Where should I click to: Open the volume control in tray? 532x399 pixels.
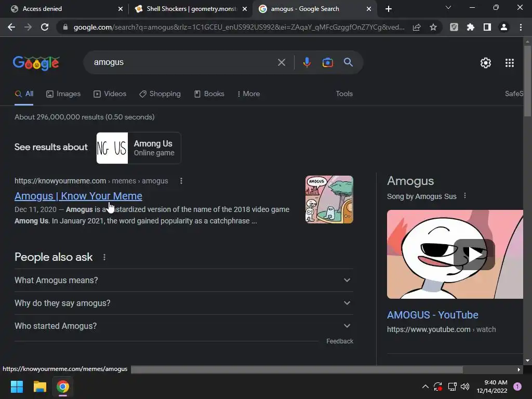pos(465,387)
